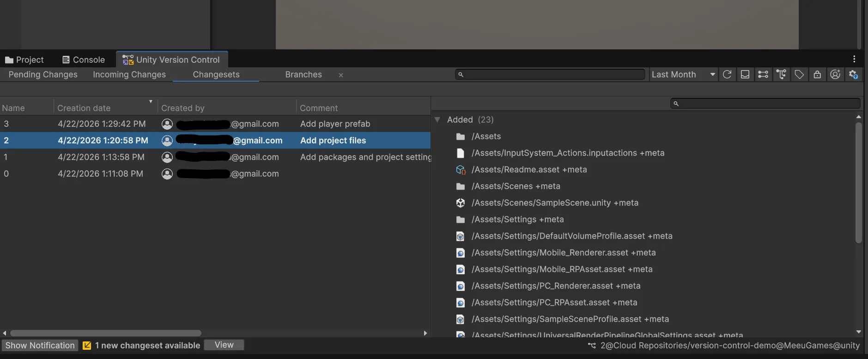
Task: Collapse the Added (23) group
Action: [437, 120]
